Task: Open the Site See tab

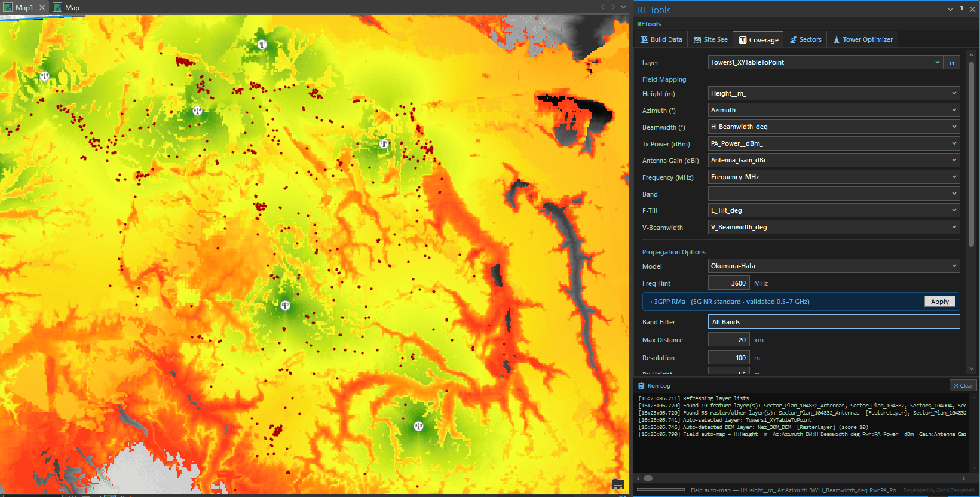Action: (710, 39)
